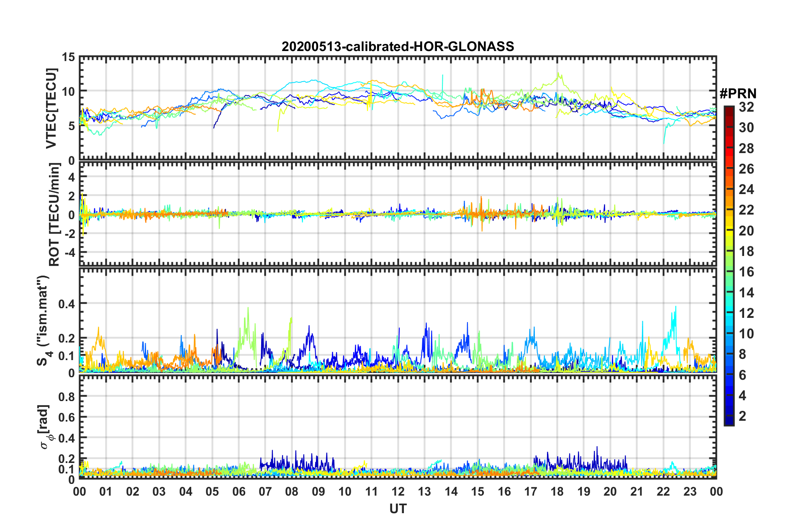This screenshot has width=796, height=532.
Task: Click x-axis tick label 03
Action: coord(159,491)
